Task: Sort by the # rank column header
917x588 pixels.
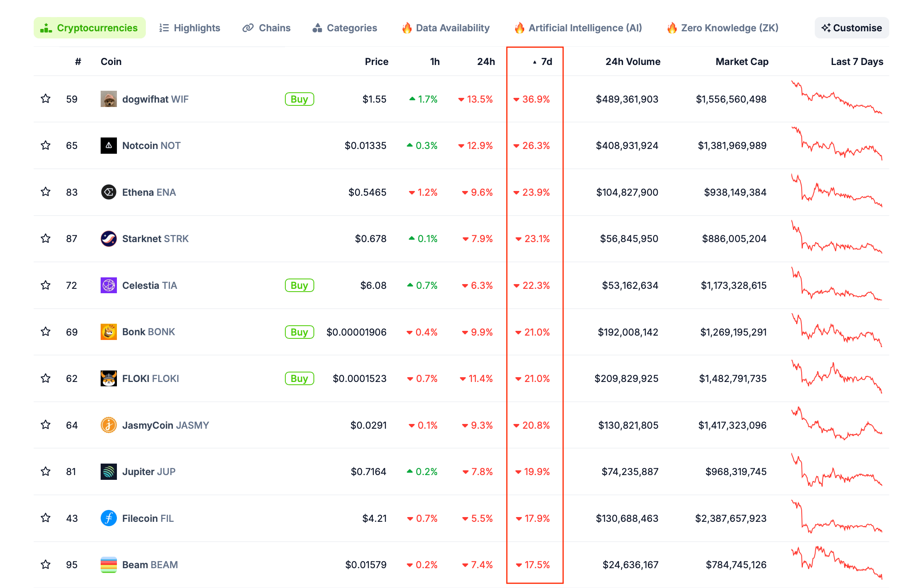Action: 78,61
